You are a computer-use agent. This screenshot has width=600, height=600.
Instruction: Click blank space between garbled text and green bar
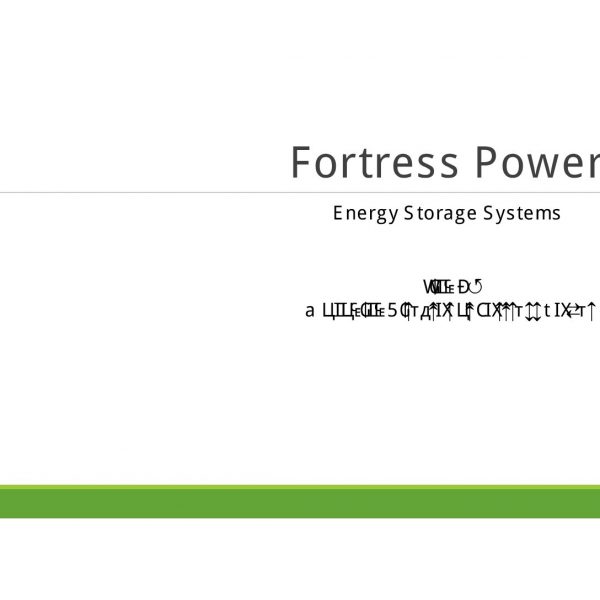pyautogui.click(x=300, y=400)
